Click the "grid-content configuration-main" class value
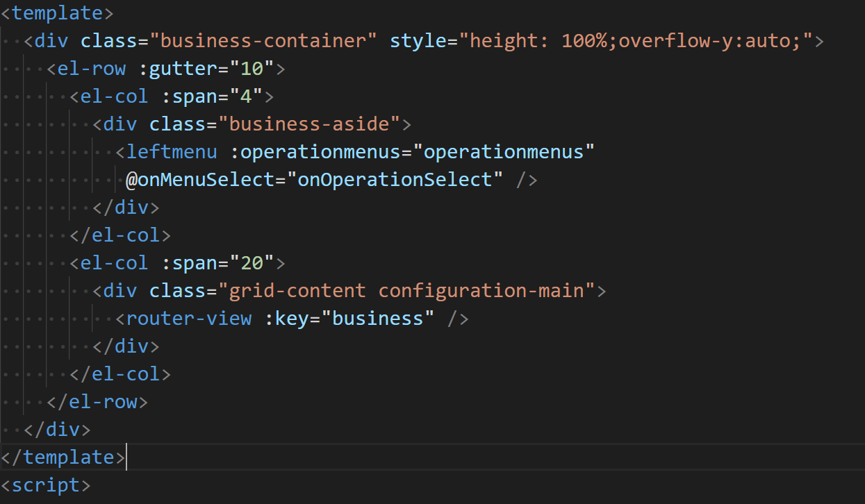 pyautogui.click(x=406, y=291)
